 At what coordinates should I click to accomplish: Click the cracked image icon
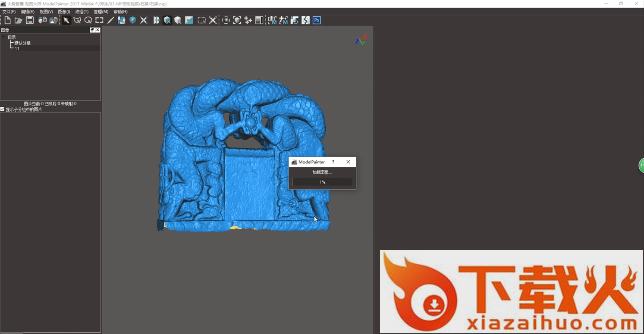coord(305,20)
